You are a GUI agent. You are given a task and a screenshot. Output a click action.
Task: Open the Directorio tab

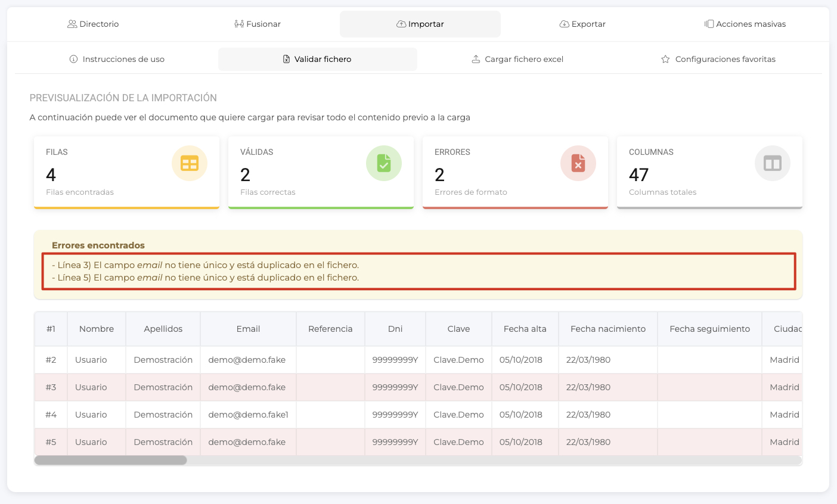[x=93, y=24]
